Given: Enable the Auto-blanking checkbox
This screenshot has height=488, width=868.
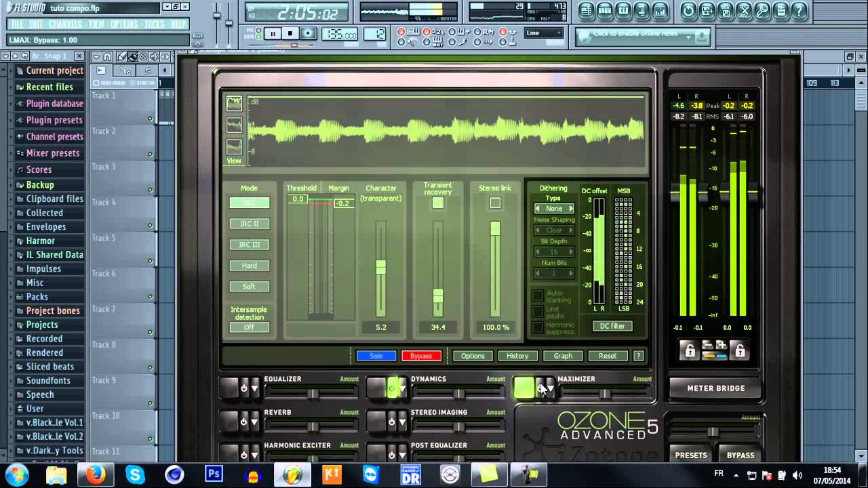Looking at the screenshot, I should (x=537, y=296).
